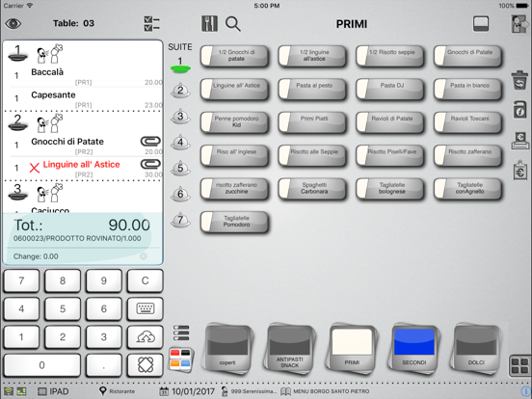Switch to coperti category
This screenshot has width=532, height=399.
click(x=227, y=349)
